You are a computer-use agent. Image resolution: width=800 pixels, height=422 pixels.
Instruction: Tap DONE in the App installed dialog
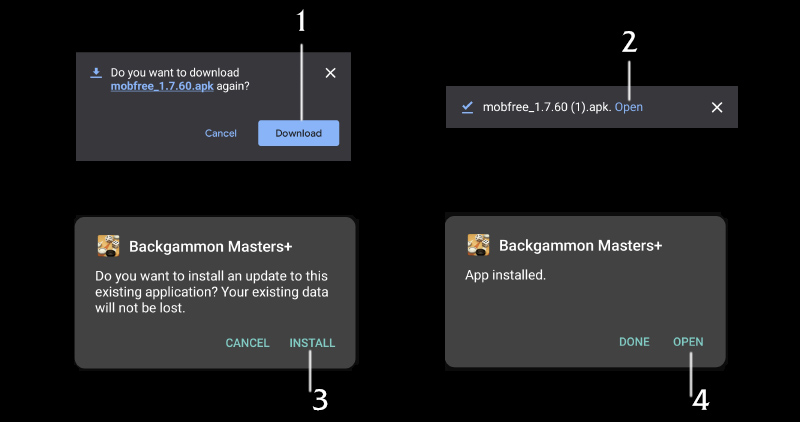coord(634,342)
